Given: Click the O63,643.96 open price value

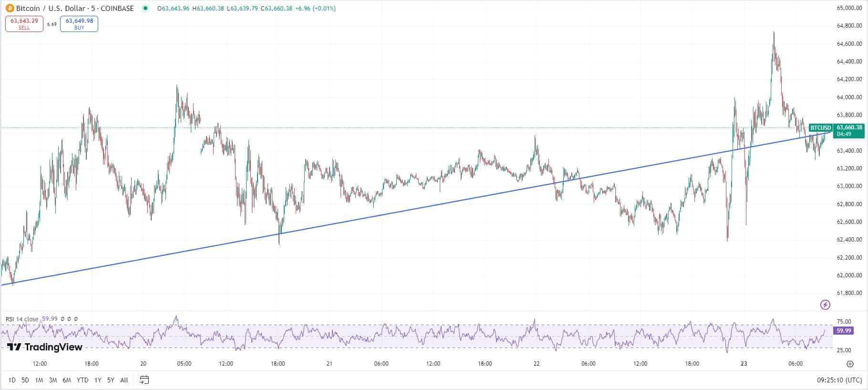Looking at the screenshot, I should point(173,9).
